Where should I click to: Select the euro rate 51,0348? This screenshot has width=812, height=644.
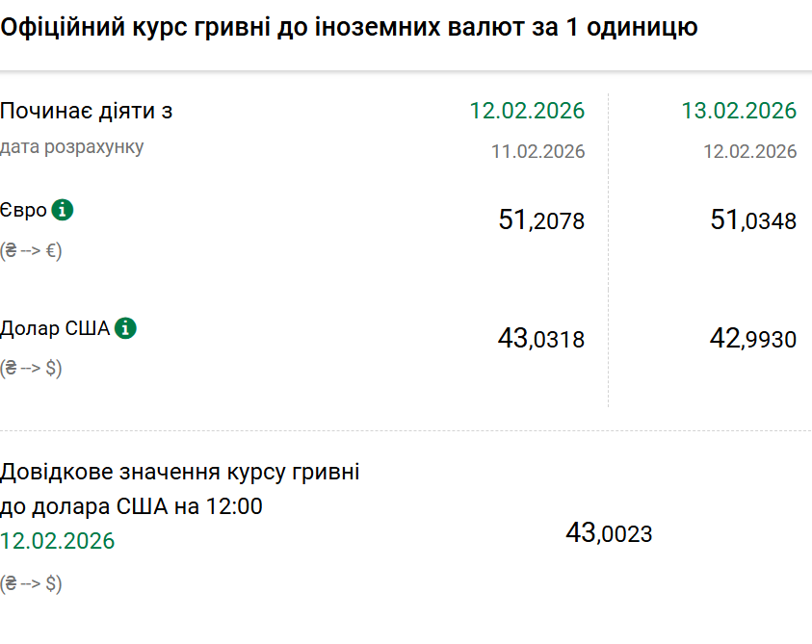click(753, 220)
